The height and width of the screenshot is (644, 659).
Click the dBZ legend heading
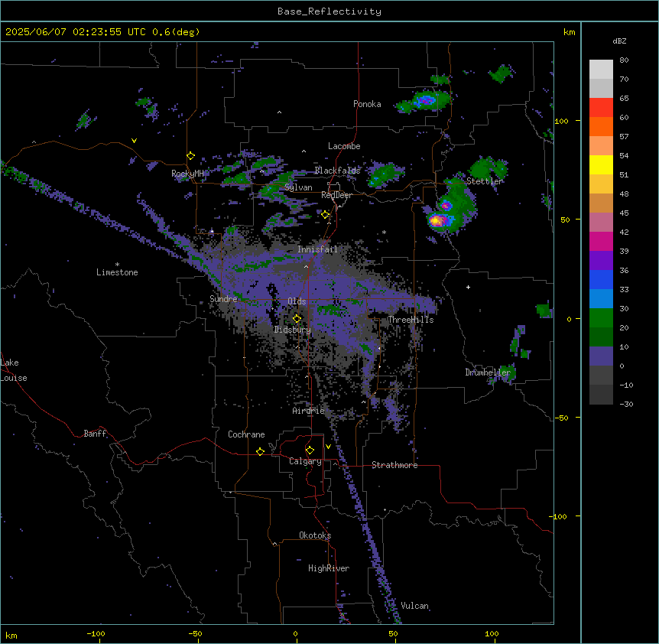coord(619,41)
